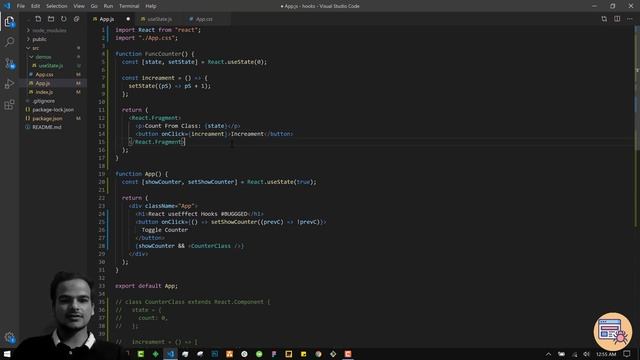
Task: Click 'function FuncCounter()' in the code
Action: 151,54
